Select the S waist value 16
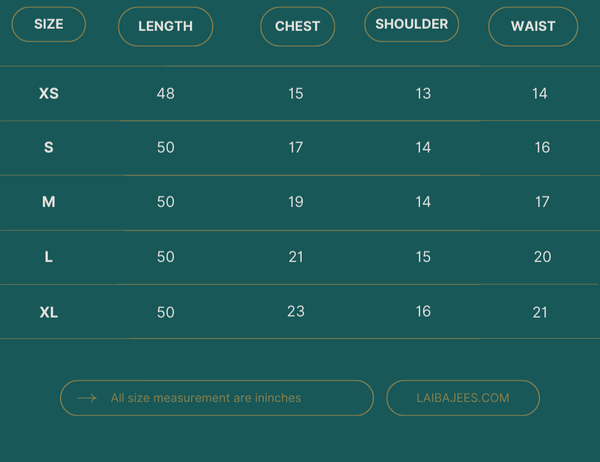This screenshot has width=600, height=462. (x=542, y=148)
